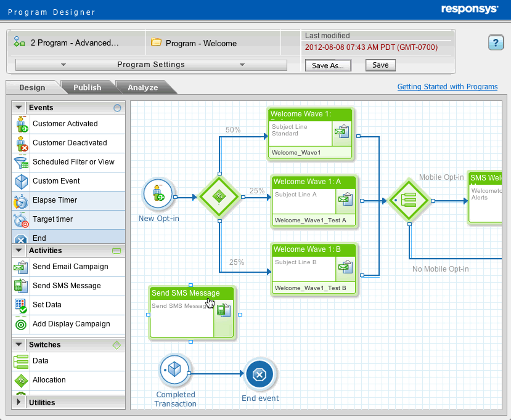Switch to the Analyze tab

pos(143,87)
